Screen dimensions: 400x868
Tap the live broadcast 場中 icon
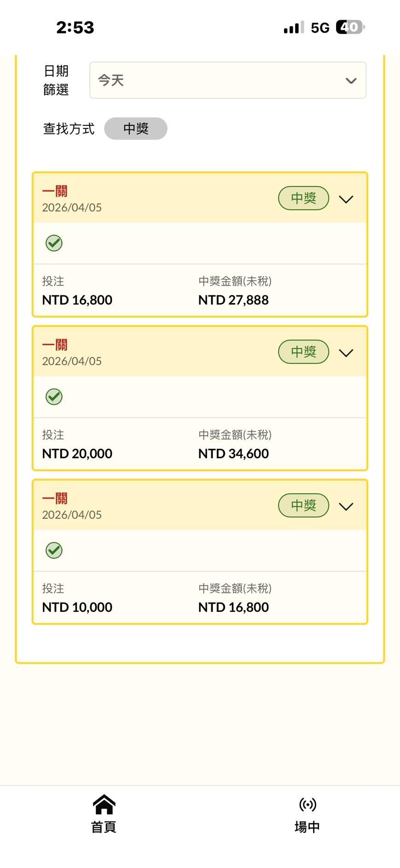(x=307, y=804)
